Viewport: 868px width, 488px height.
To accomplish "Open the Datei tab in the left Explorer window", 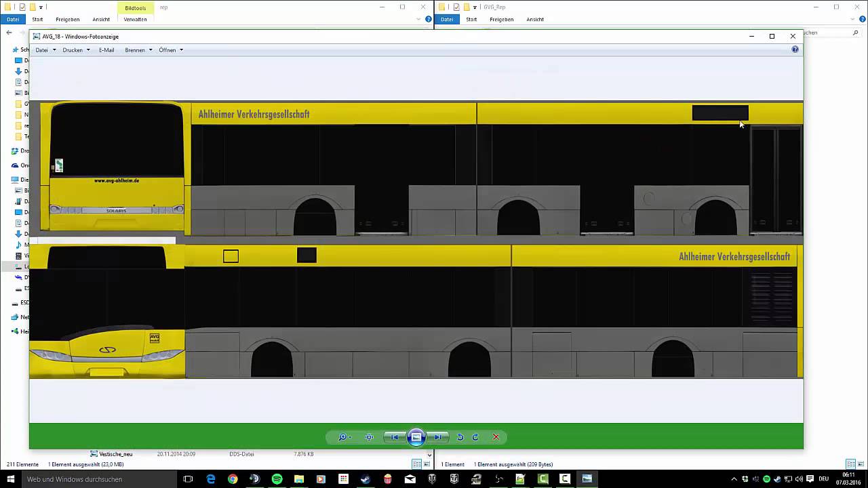I will [13, 19].
